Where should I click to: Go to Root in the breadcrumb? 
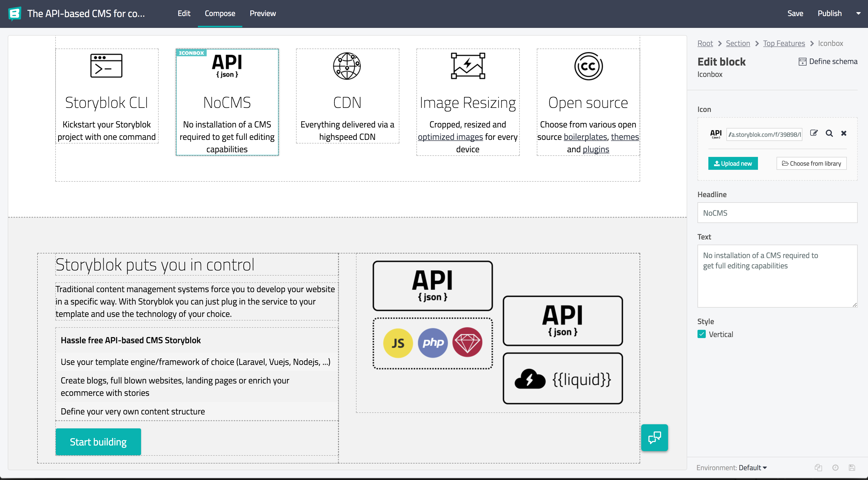(705, 43)
